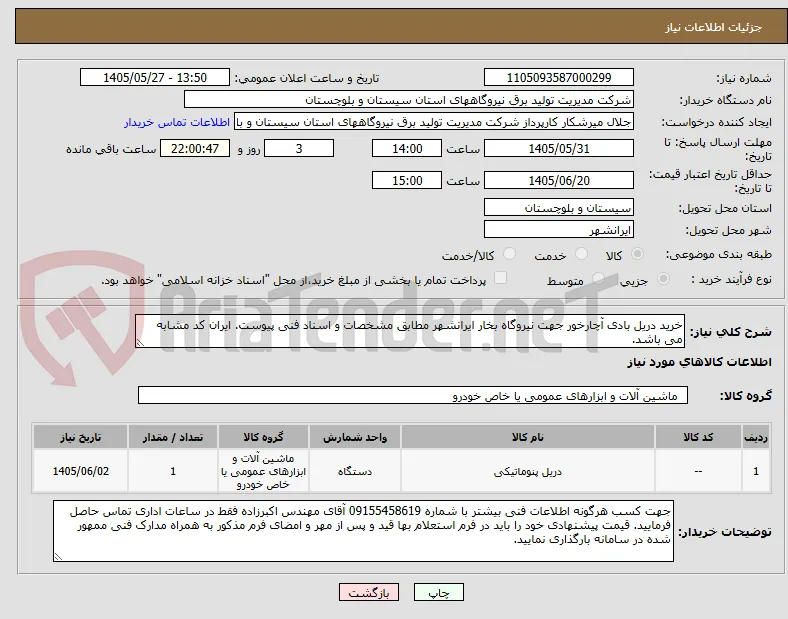Click the validity hour field 15:00
The height and width of the screenshot is (619, 788).
click(407, 180)
